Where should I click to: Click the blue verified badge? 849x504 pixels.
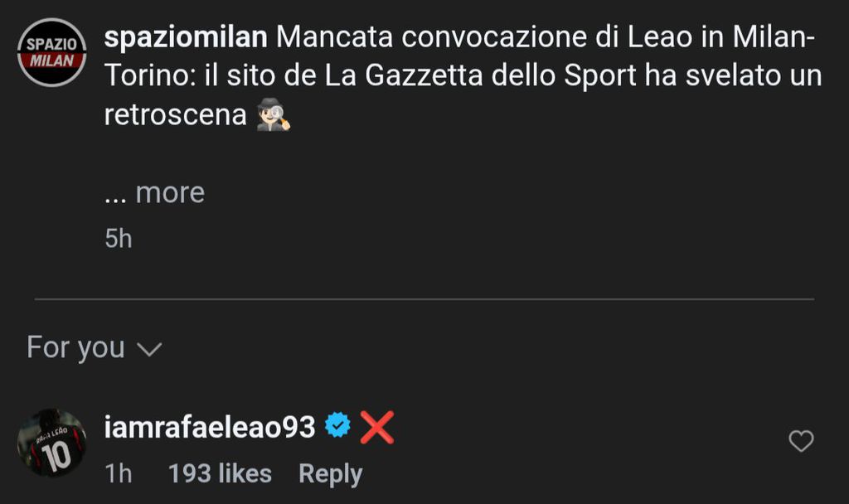tap(337, 428)
